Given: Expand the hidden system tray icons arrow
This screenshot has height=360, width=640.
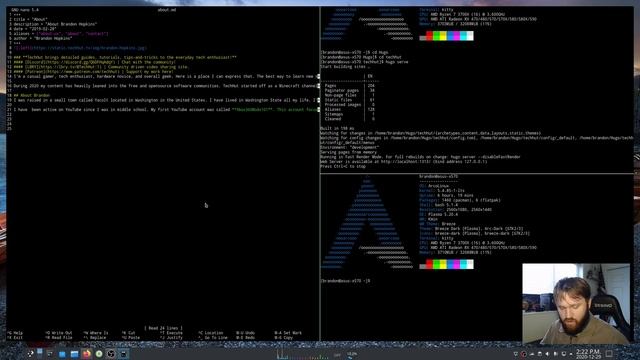Looking at the screenshot, I should click(571, 354).
